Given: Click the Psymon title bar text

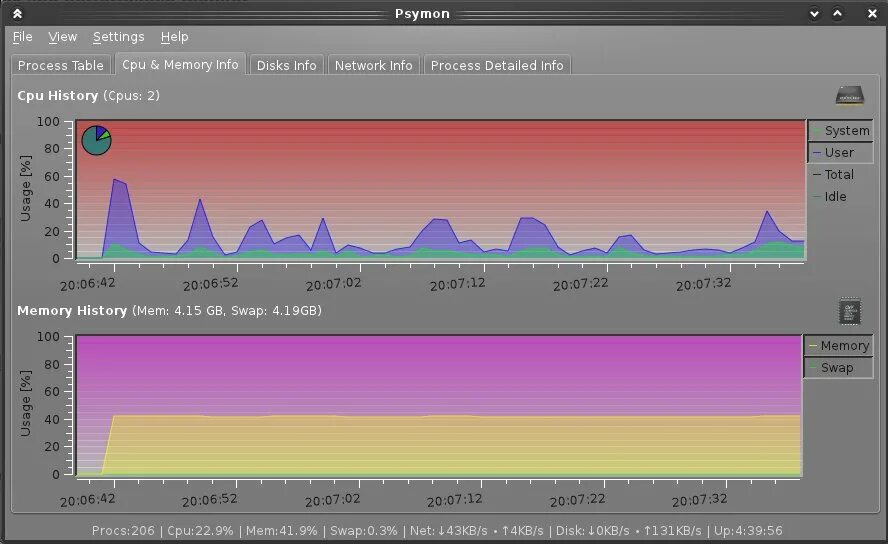Looking at the screenshot, I should pos(422,14).
